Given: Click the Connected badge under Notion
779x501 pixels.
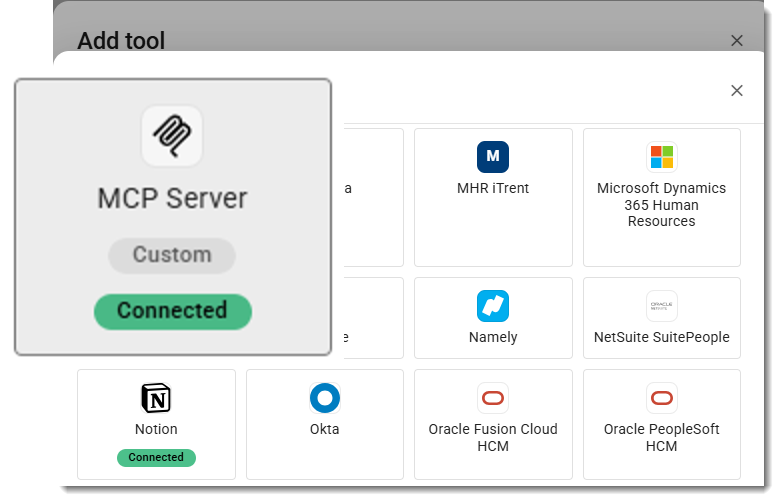Looking at the screenshot, I should tap(156, 457).
